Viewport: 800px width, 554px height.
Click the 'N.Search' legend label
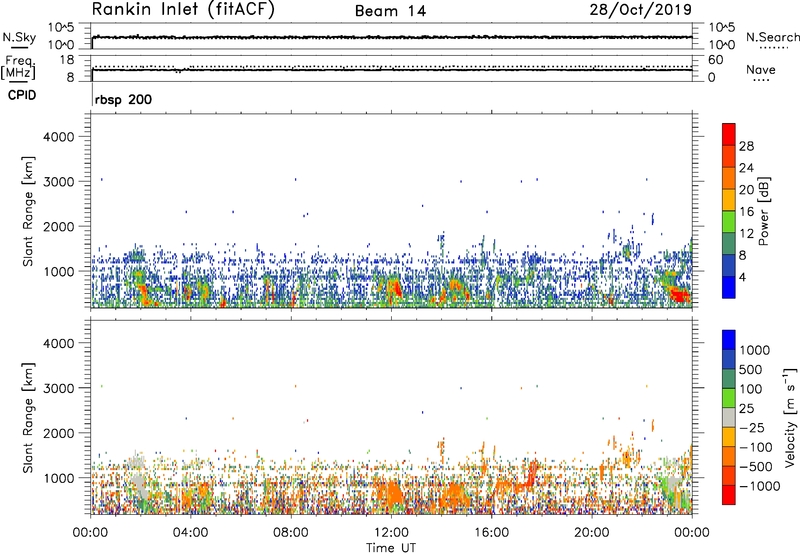pyautogui.click(x=772, y=37)
